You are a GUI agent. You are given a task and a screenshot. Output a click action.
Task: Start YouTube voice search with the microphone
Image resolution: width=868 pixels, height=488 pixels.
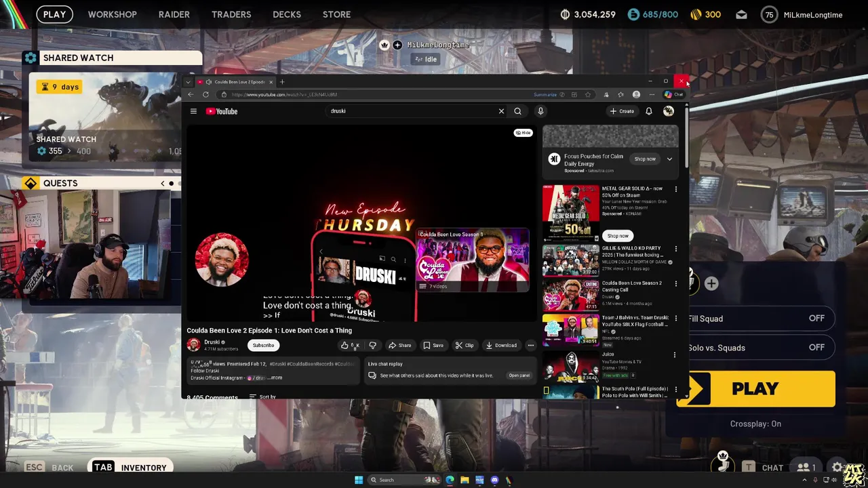coord(540,111)
